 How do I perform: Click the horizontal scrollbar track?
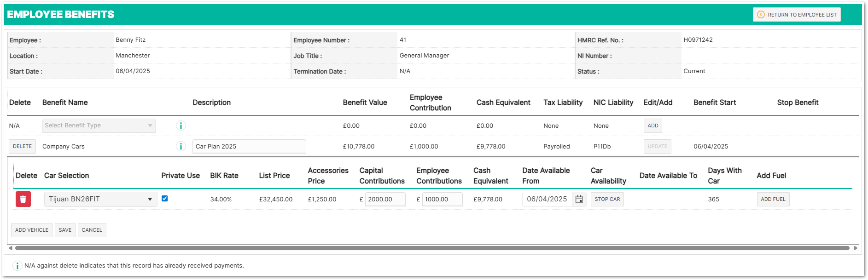[432, 248]
